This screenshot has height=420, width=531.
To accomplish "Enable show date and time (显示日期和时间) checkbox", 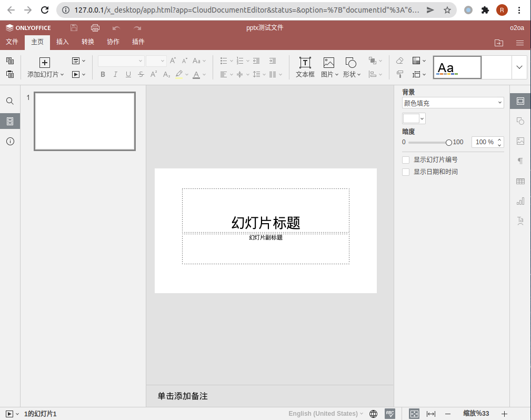I will pyautogui.click(x=406, y=172).
